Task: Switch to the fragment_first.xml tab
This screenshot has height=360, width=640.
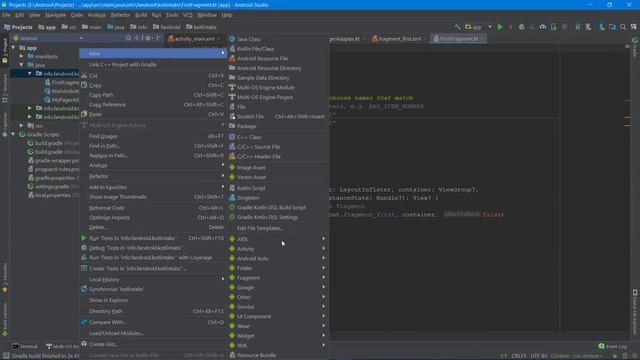Action: click(399, 39)
